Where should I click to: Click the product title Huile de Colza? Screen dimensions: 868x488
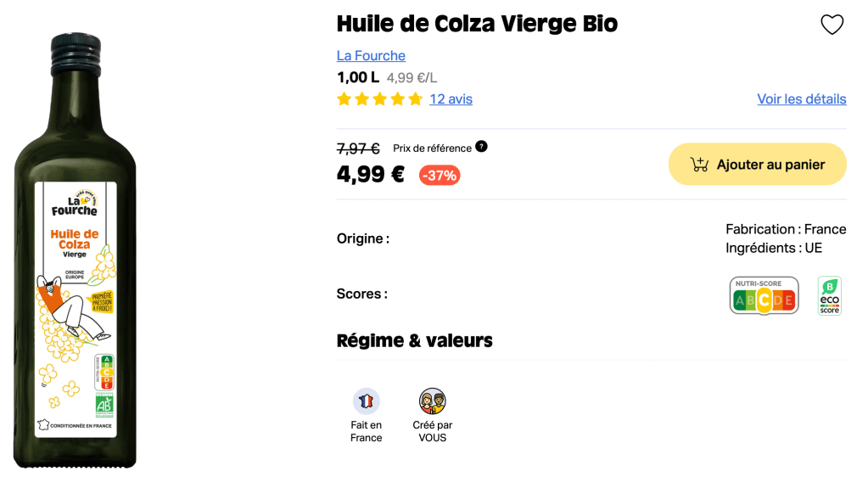(x=477, y=24)
